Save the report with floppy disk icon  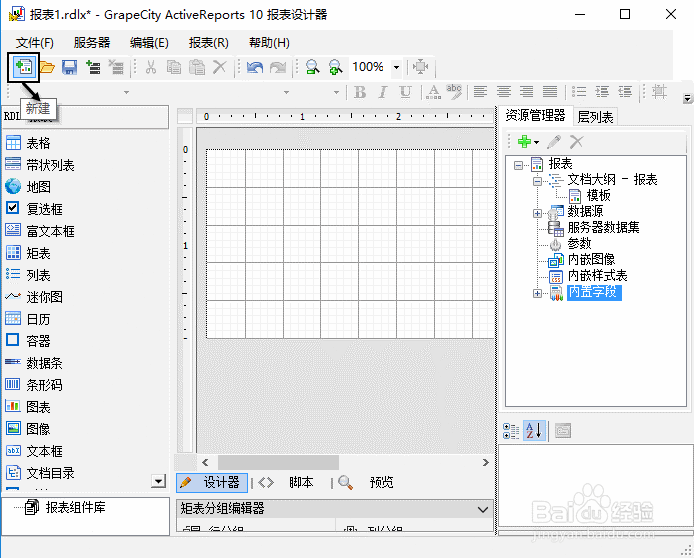[x=69, y=67]
